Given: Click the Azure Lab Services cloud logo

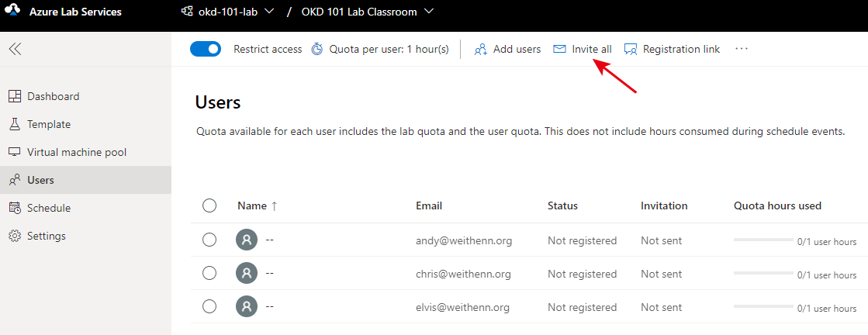Looking at the screenshot, I should tap(12, 12).
